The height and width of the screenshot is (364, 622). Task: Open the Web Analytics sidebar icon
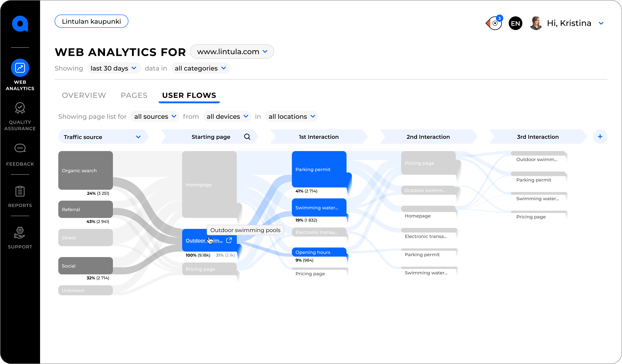click(20, 68)
